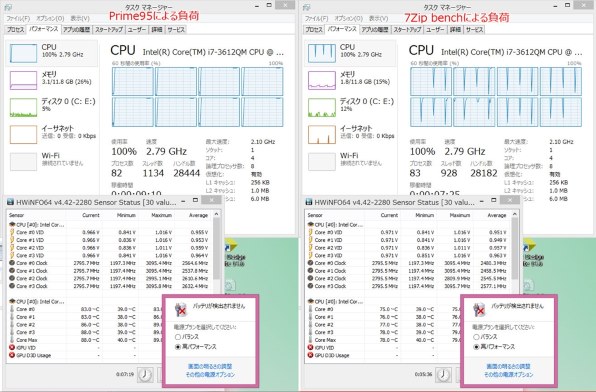Image resolution: width=596 pixels, height=392 pixels.
Task: Select Wi-Fi thumbnail in Prime95 Task Manager
Action: coord(23,162)
